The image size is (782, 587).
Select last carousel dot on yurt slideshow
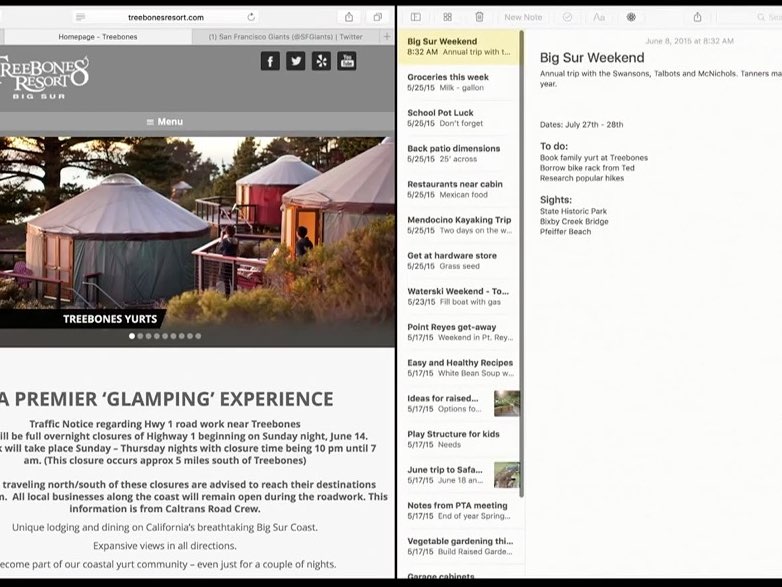(x=198, y=336)
